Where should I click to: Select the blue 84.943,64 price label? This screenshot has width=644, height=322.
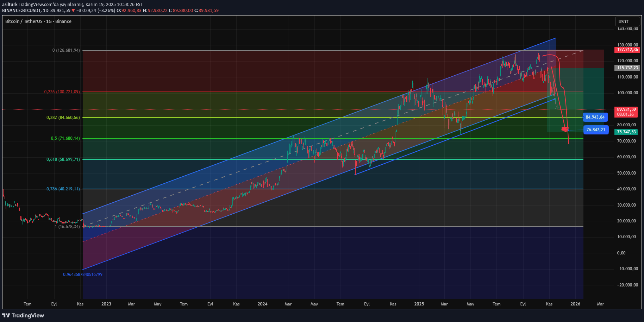(x=595, y=117)
